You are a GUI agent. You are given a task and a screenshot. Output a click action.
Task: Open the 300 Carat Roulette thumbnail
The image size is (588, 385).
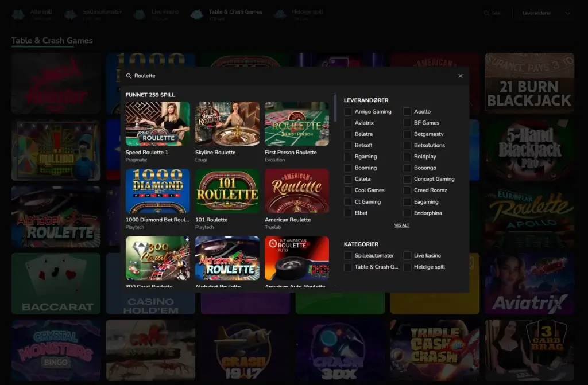tap(157, 258)
